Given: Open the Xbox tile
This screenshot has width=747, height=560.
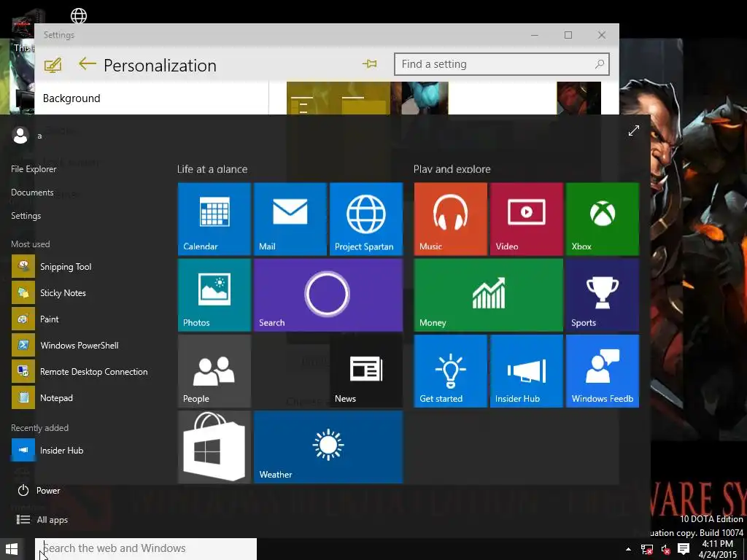Looking at the screenshot, I should 603,219.
